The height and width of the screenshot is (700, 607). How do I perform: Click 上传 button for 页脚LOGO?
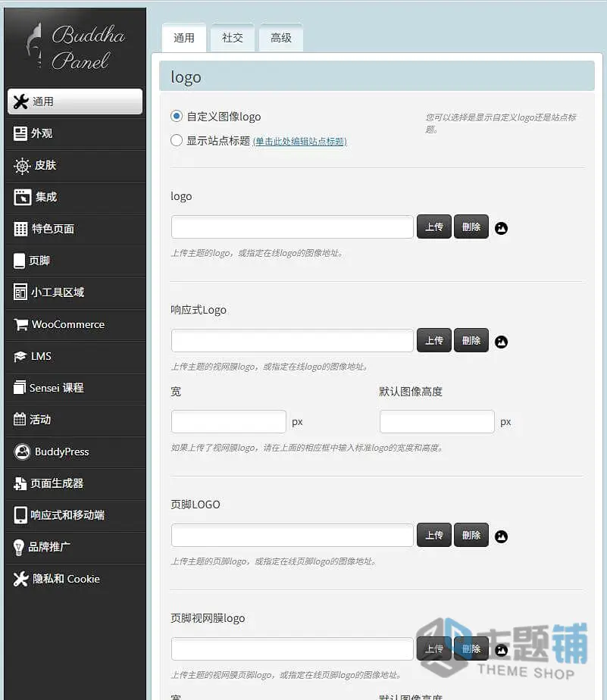pos(434,536)
